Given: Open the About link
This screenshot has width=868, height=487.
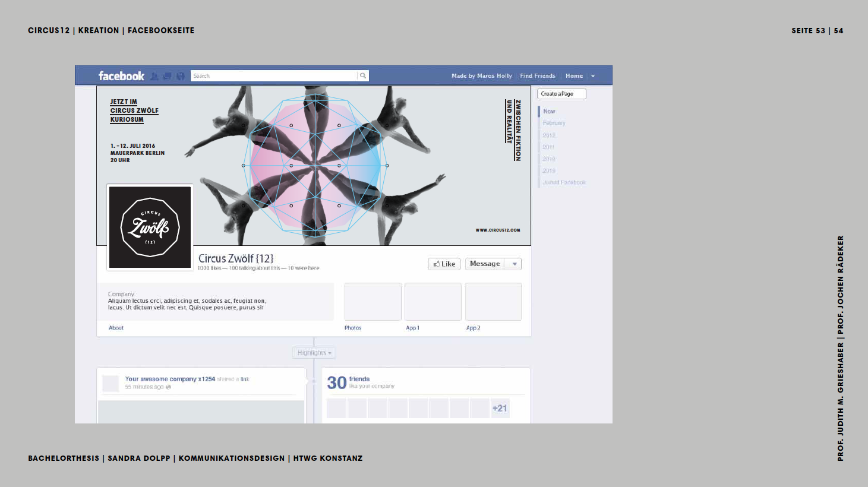Looking at the screenshot, I should (116, 328).
